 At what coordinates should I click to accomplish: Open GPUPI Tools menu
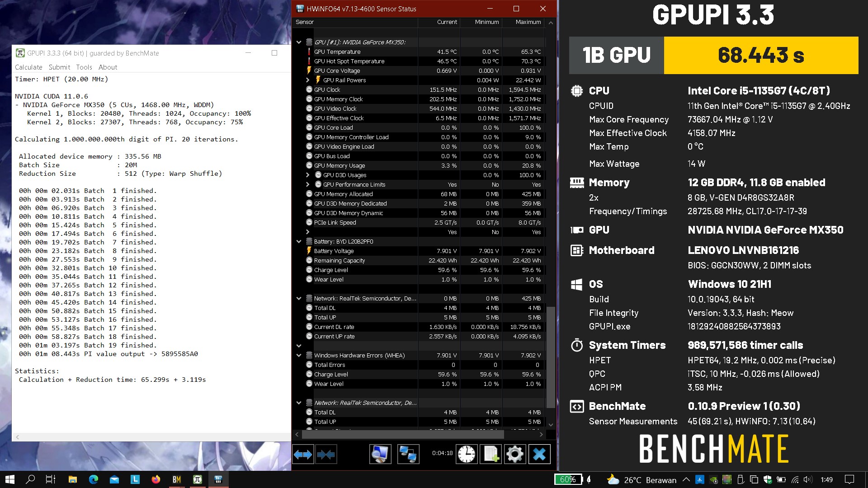tap(84, 67)
